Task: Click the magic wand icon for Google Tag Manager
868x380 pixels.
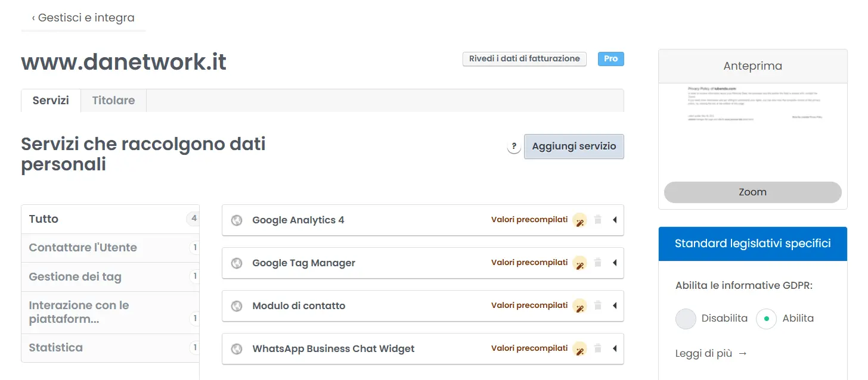Action: tap(579, 263)
